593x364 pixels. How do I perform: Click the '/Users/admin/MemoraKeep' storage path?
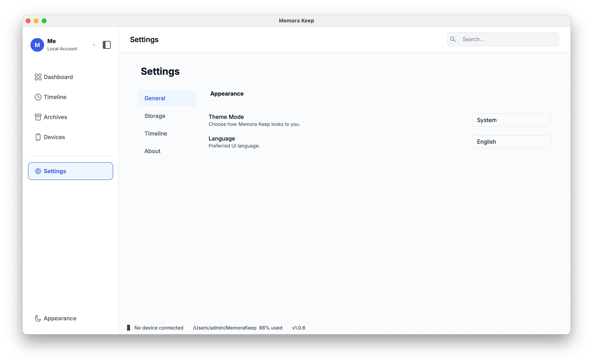click(x=224, y=328)
